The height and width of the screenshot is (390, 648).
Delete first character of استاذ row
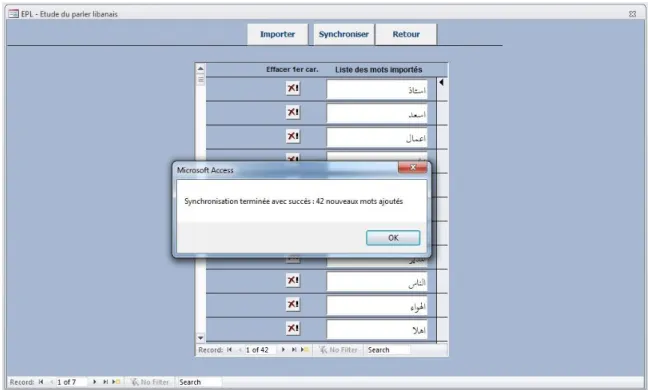coord(293,88)
